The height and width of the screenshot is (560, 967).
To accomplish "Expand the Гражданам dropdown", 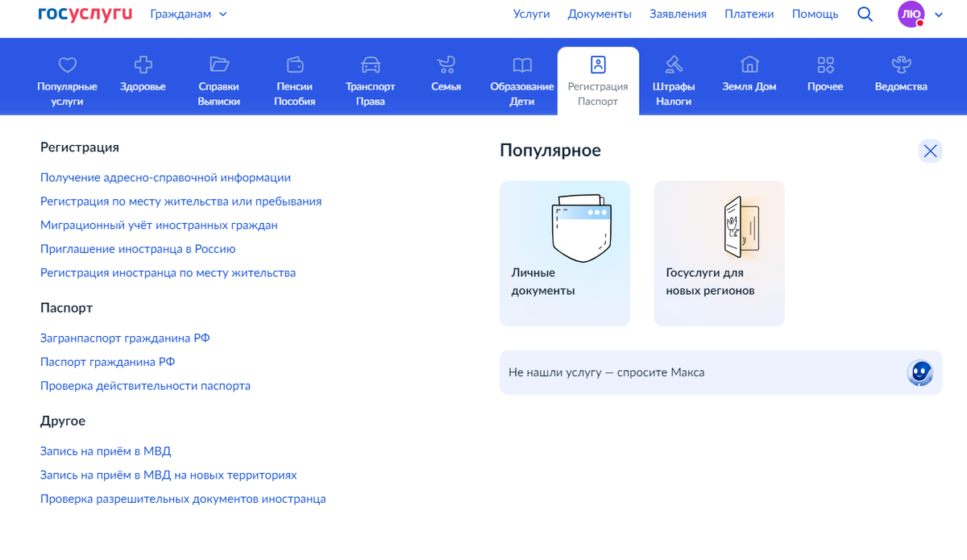I will pos(189,14).
